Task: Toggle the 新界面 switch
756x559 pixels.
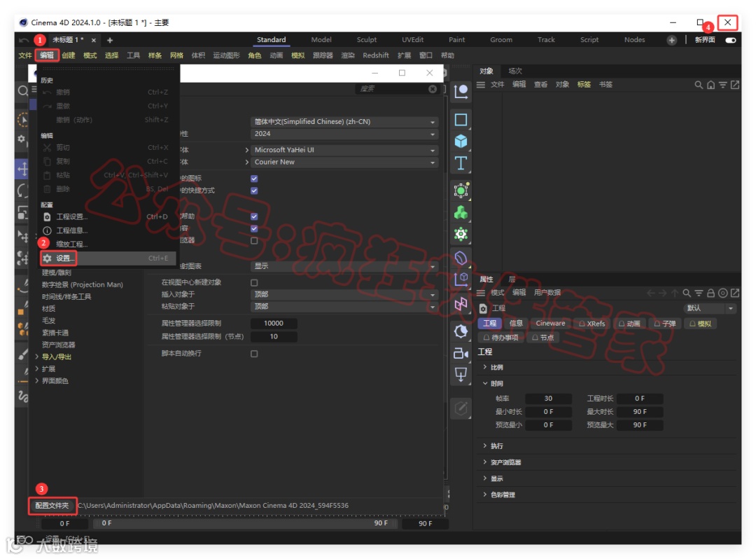Action: (x=731, y=40)
